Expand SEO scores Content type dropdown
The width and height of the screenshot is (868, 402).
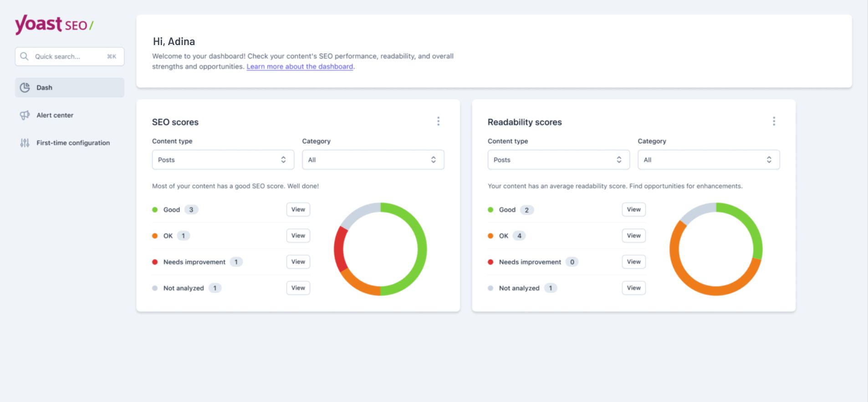[x=223, y=160]
